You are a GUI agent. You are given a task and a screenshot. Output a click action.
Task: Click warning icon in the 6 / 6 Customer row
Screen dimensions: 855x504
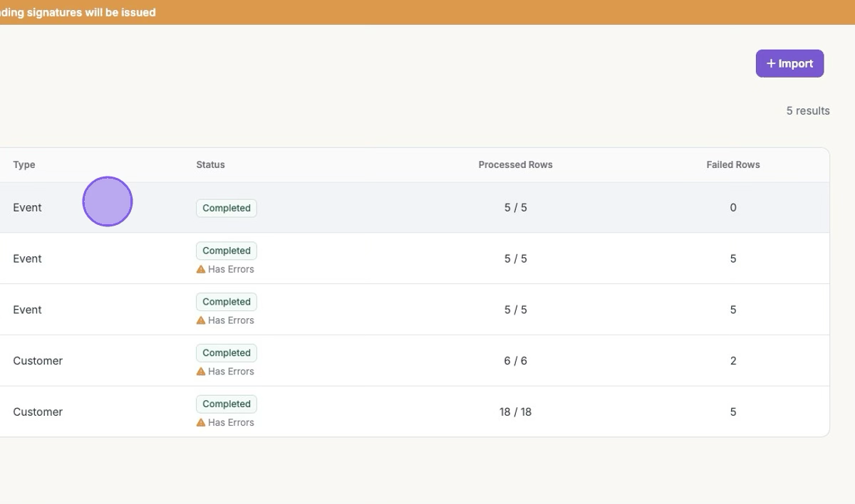[x=201, y=372]
